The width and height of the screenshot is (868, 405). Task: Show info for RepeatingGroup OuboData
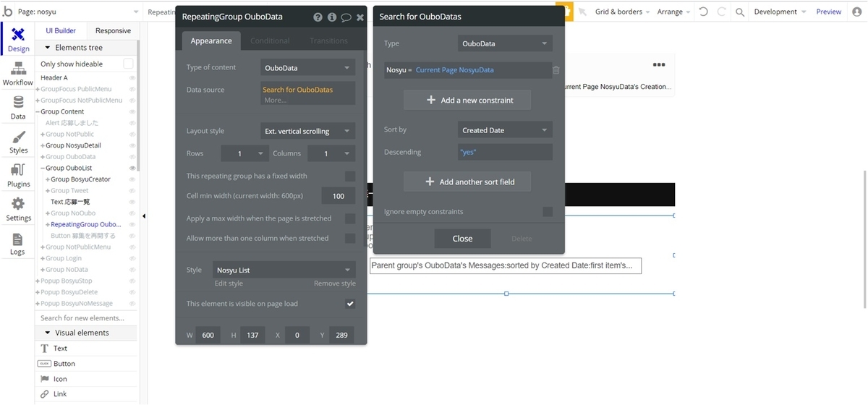[x=332, y=17]
